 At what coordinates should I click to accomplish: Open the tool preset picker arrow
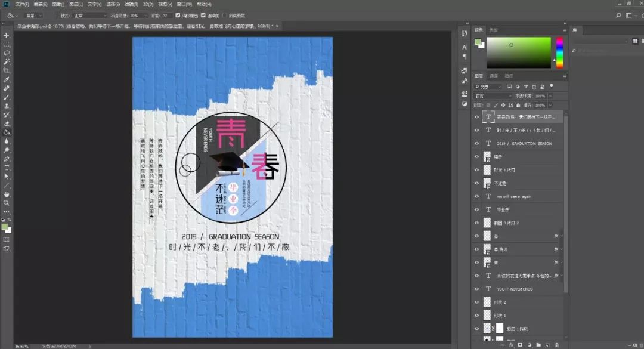[17, 16]
